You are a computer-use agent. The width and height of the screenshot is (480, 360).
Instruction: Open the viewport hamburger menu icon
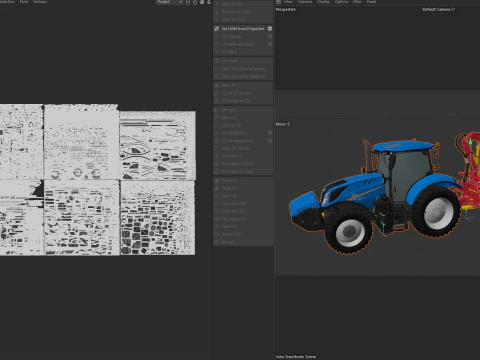[278, 2]
